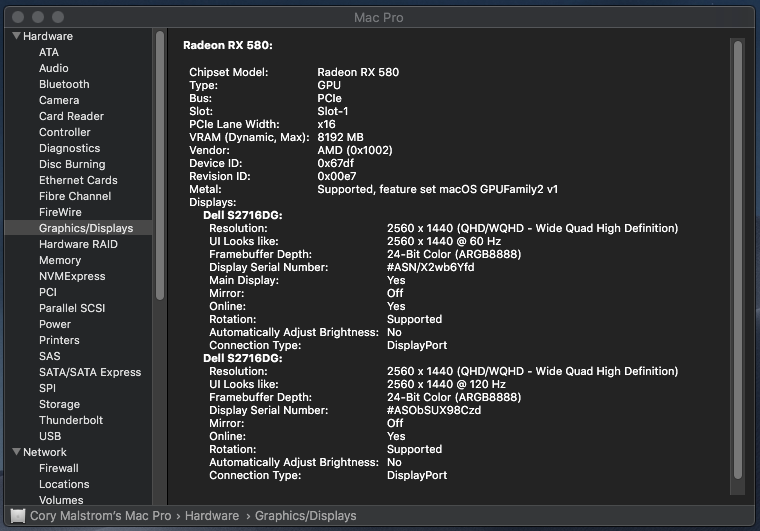Collapse the Hardware section triangle
760x531 pixels.
(x=16, y=36)
